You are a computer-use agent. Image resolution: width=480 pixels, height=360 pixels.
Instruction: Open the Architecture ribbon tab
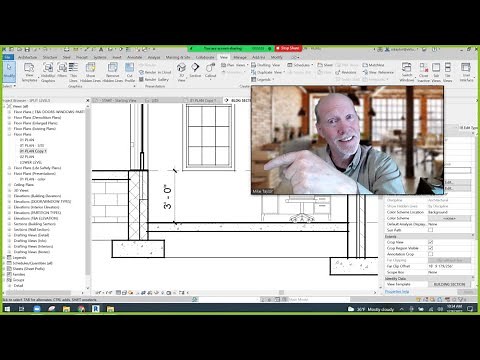point(27,57)
